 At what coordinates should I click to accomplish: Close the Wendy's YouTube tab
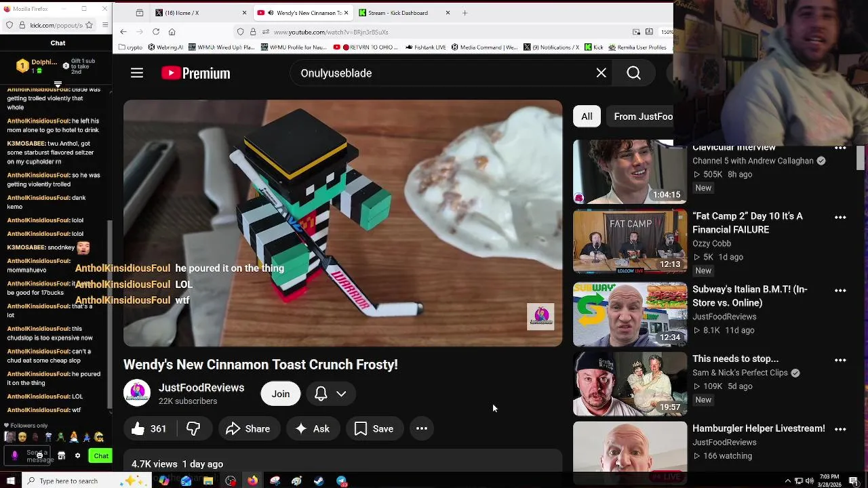tap(347, 13)
